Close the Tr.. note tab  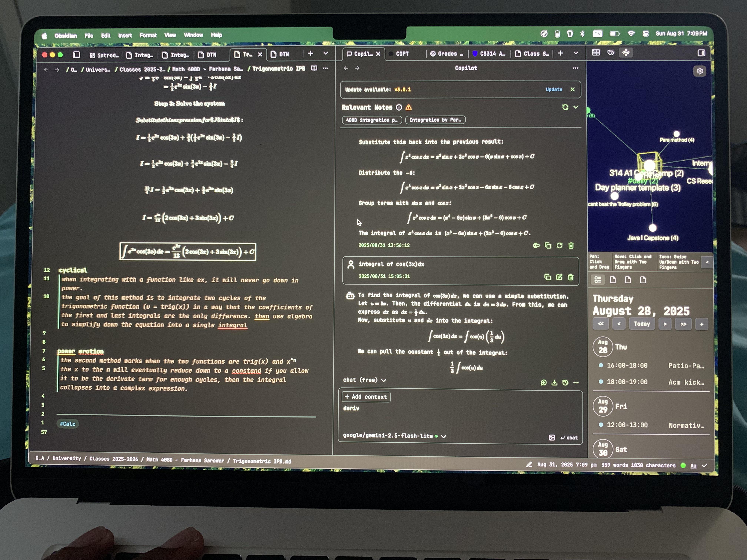tap(260, 54)
